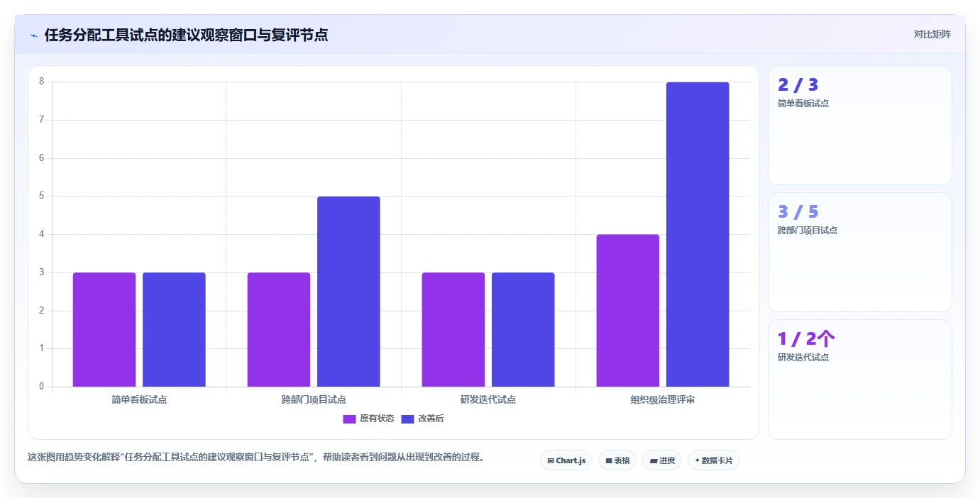The image size is (980, 498).
Task: Click the blue bar for 跨部门项目试点
Action: [x=348, y=292]
